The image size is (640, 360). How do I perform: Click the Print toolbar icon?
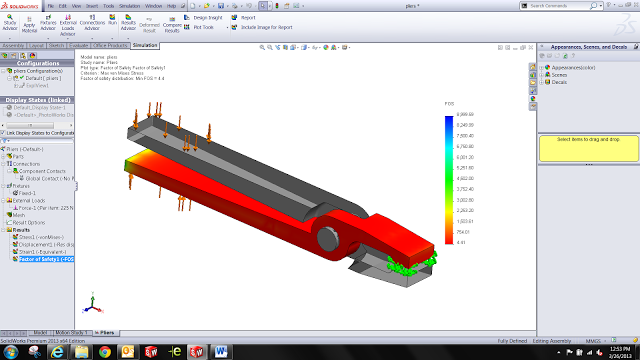coord(235,6)
